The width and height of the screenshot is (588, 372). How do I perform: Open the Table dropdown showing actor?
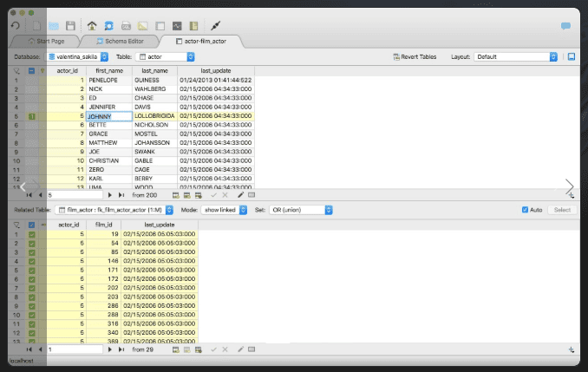pyautogui.click(x=165, y=56)
